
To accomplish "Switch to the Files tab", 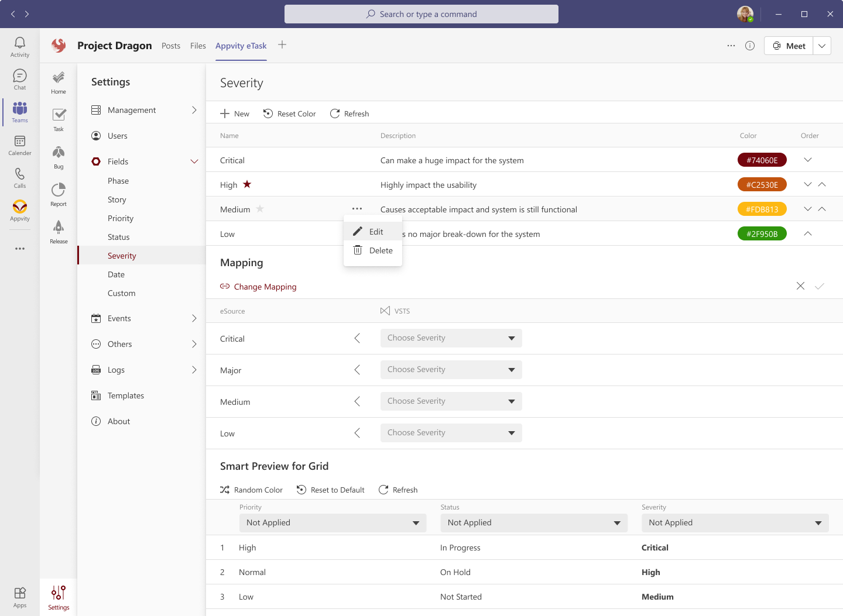I will [x=198, y=46].
